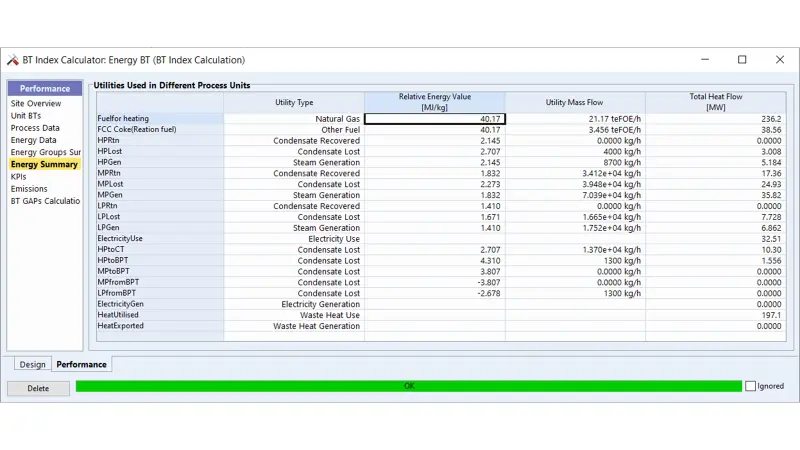The image size is (800, 450).
Task: Click the '1.370e+04 kg/h' mass flow cell
Action: pyautogui.click(x=575, y=249)
